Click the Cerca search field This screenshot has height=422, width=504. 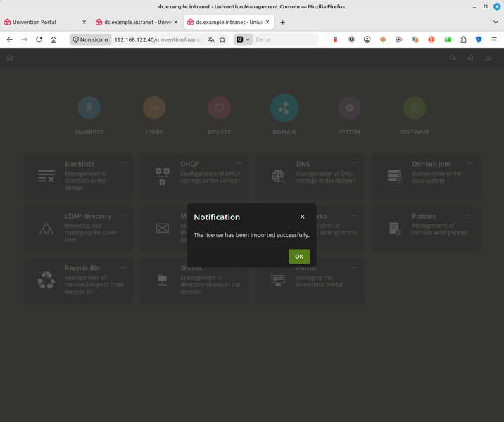pyautogui.click(x=285, y=39)
